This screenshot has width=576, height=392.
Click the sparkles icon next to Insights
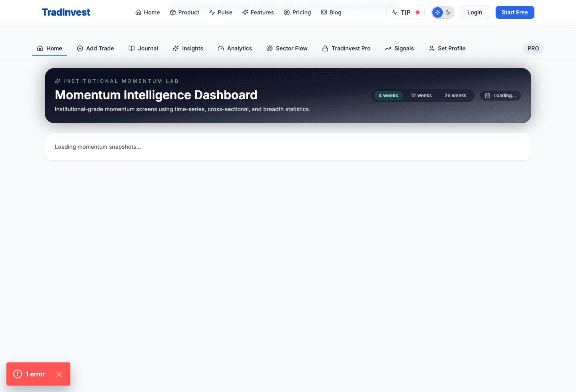point(175,48)
